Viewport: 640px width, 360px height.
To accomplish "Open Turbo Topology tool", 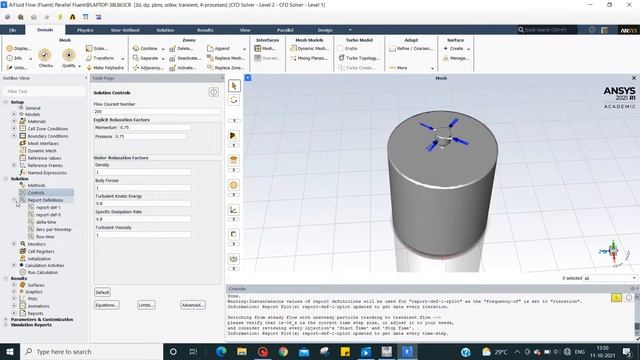I will pos(359,58).
